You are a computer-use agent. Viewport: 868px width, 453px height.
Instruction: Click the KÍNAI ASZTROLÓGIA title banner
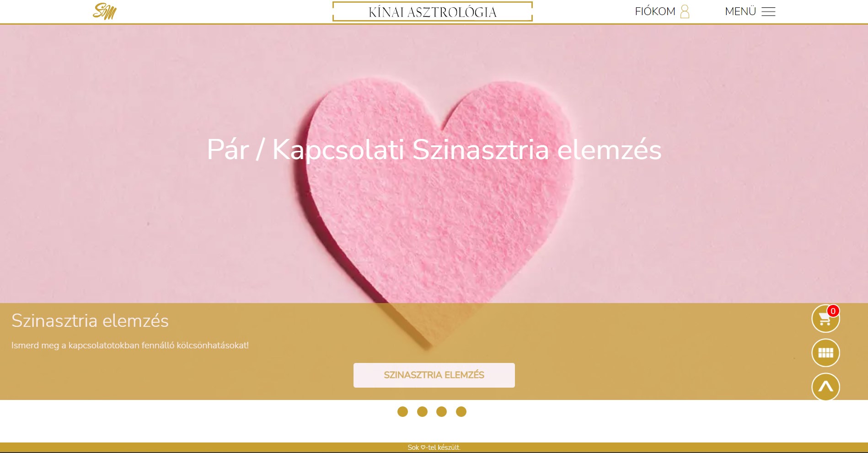(433, 12)
